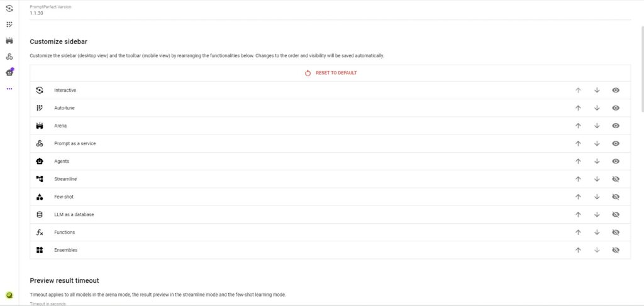Move LLM as a database up

coord(579,214)
